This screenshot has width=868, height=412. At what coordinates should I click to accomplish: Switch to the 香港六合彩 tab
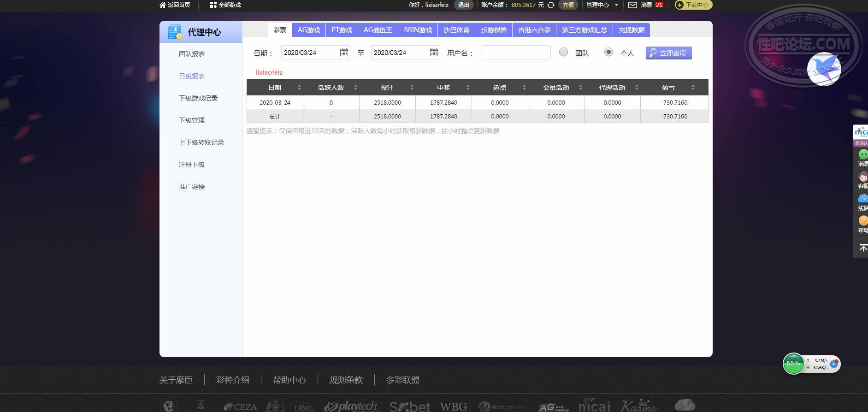pos(534,30)
